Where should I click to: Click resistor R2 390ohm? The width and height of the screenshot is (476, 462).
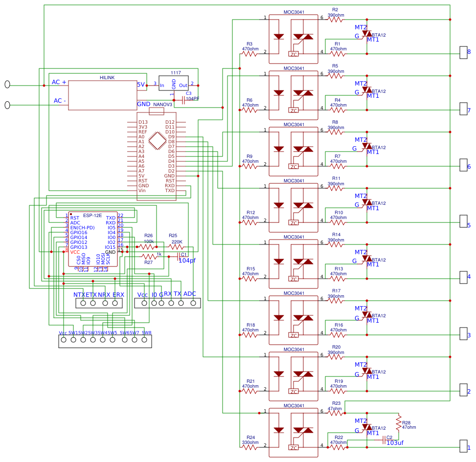[x=335, y=20]
